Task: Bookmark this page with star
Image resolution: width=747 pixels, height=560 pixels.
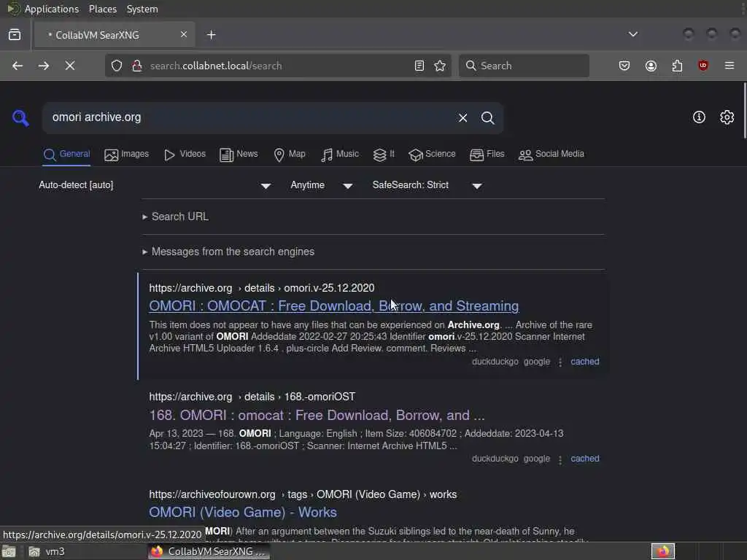Action: coord(440,66)
